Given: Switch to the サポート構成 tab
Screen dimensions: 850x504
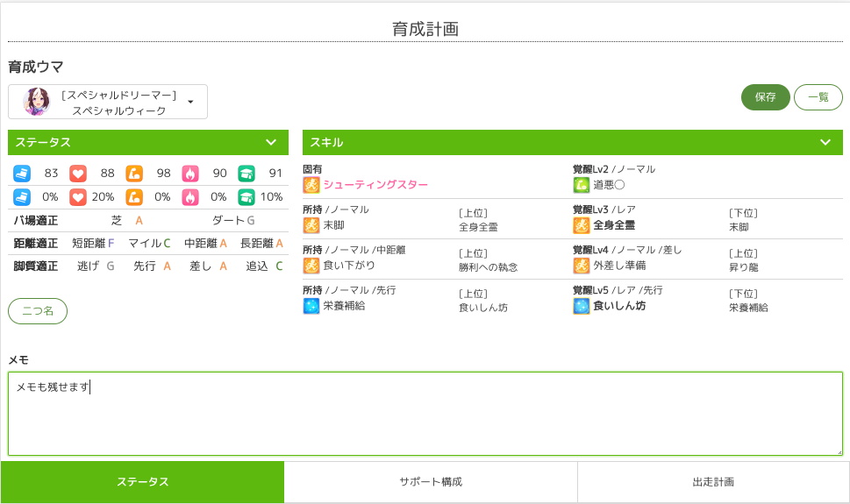Looking at the screenshot, I should (431, 482).
